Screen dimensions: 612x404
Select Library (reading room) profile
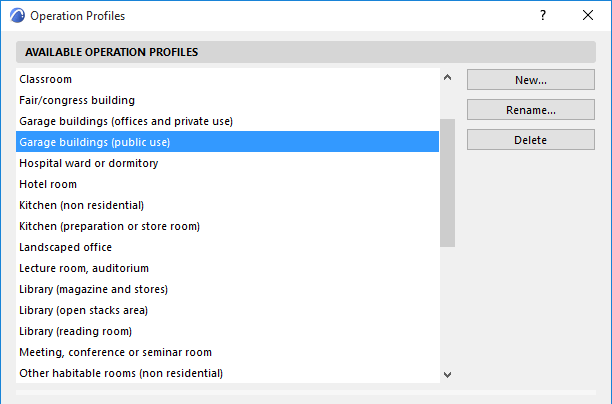point(75,331)
